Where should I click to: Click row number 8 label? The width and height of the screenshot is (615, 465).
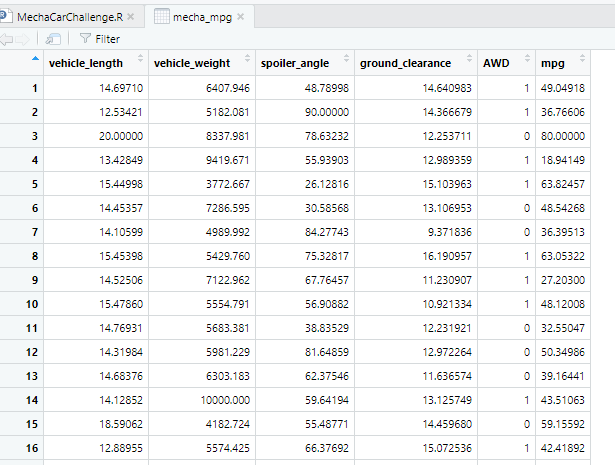35,256
